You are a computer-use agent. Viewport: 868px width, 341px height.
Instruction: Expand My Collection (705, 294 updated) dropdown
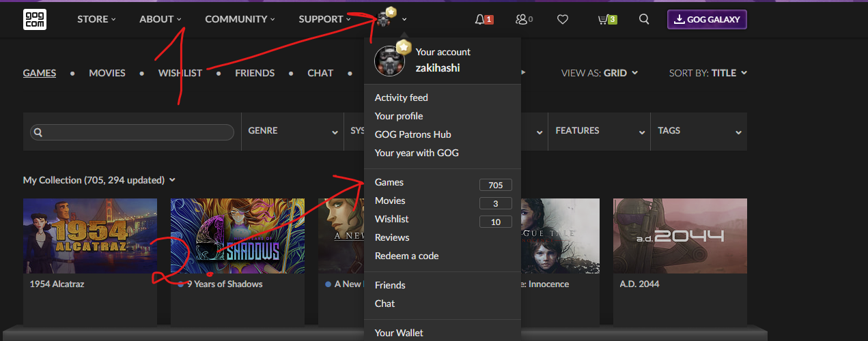tap(100, 180)
